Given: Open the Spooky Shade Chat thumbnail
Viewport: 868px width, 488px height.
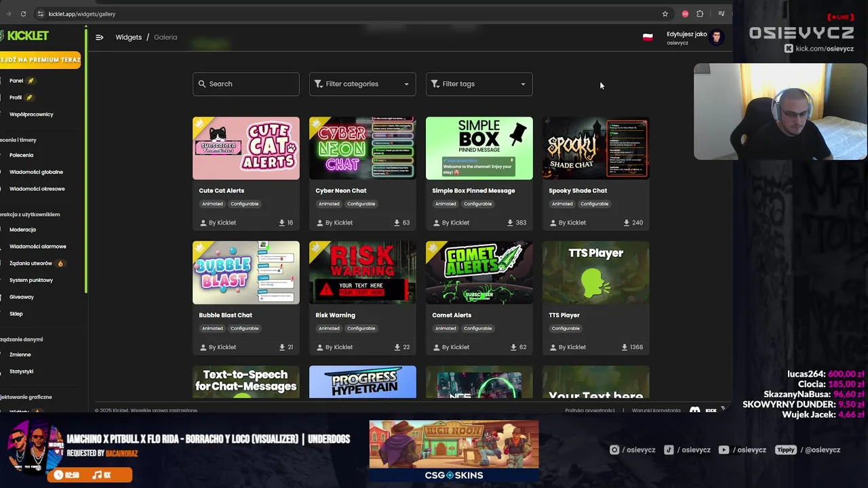Looking at the screenshot, I should tap(596, 148).
